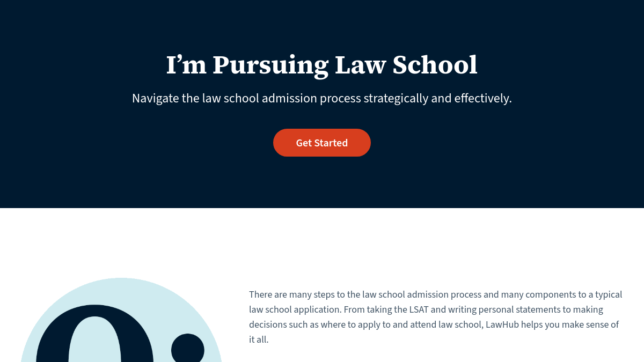
Task: Click the word "School" in the heading
Action: (435, 65)
